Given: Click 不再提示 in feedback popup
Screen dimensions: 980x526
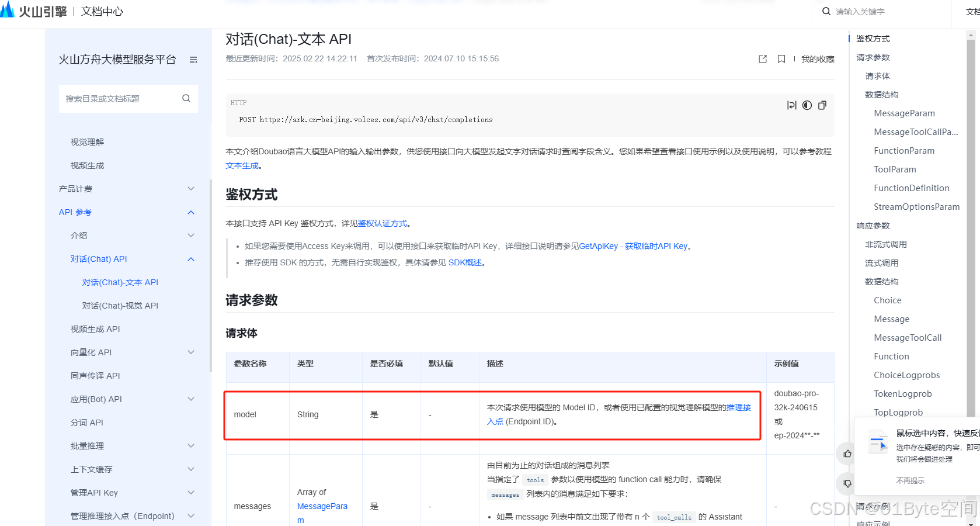Looking at the screenshot, I should [911, 481].
